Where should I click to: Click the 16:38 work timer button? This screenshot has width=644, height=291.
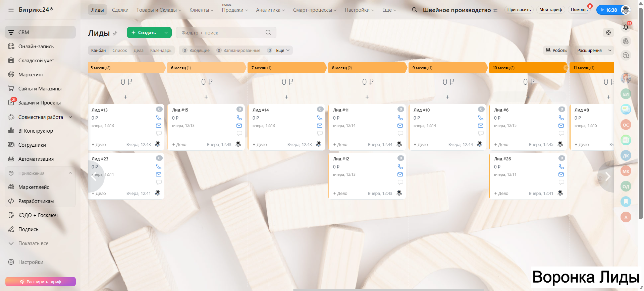[609, 10]
